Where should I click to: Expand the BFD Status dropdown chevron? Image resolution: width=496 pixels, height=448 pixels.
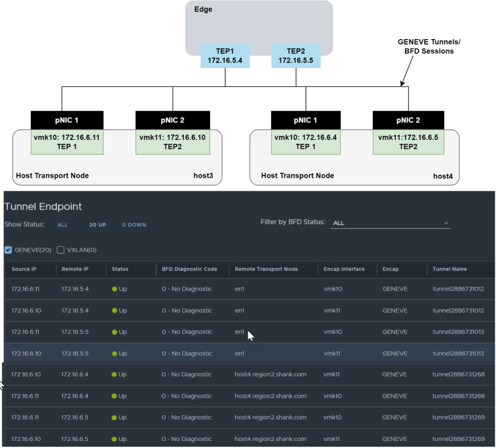coord(446,223)
